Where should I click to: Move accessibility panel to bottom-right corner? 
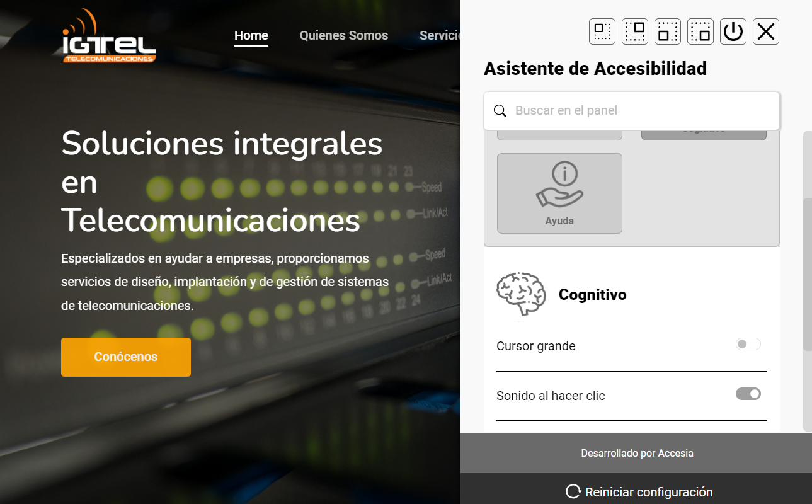point(700,31)
